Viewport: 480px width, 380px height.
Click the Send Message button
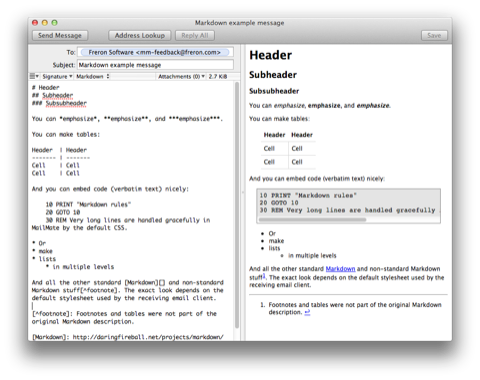coord(60,35)
